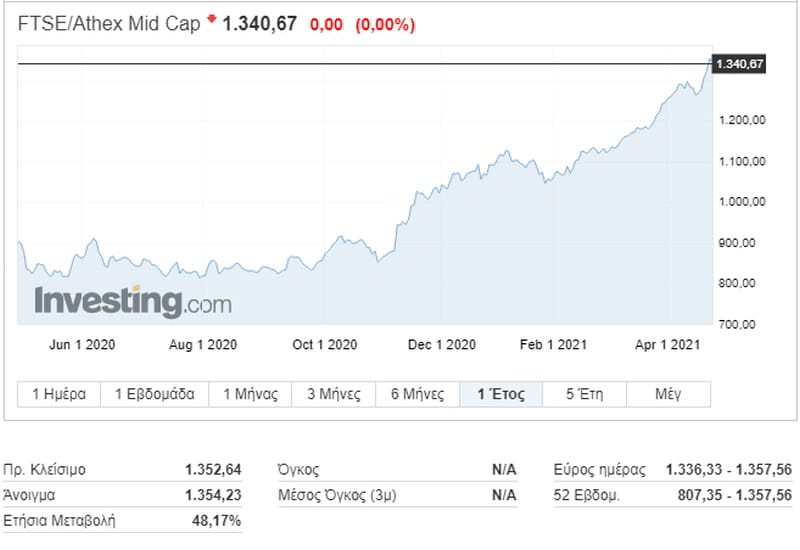Switch chart to 3 Μήνες range

click(334, 394)
